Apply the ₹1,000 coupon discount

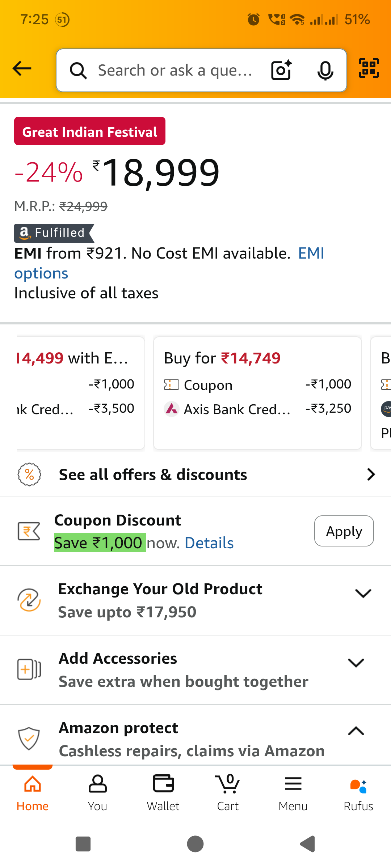pos(344,531)
